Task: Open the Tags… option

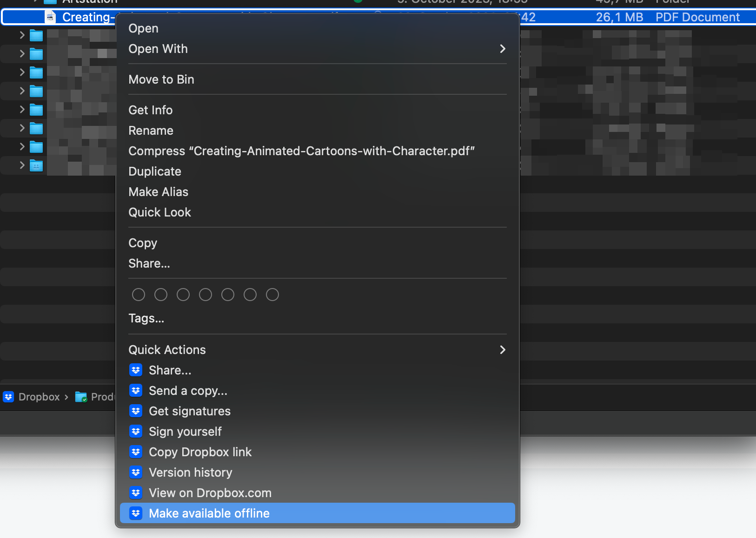Action: [146, 318]
